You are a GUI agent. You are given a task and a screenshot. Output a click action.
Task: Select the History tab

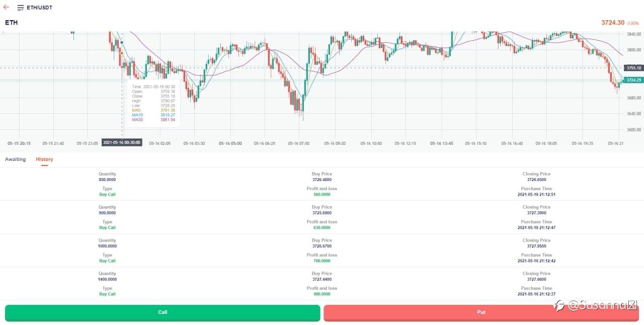pos(44,159)
